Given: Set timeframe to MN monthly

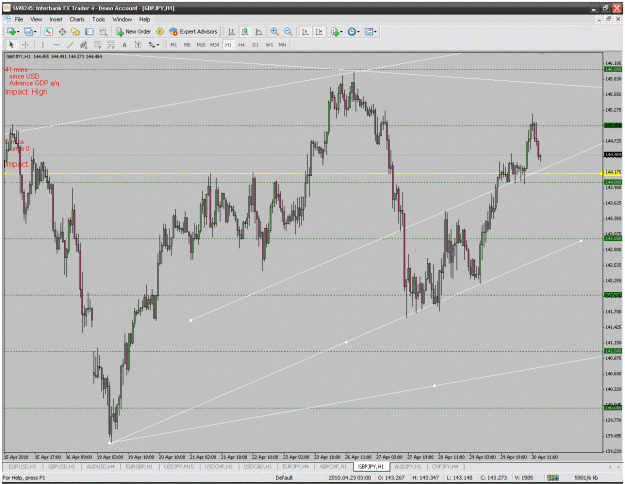Looking at the screenshot, I should coord(283,45).
